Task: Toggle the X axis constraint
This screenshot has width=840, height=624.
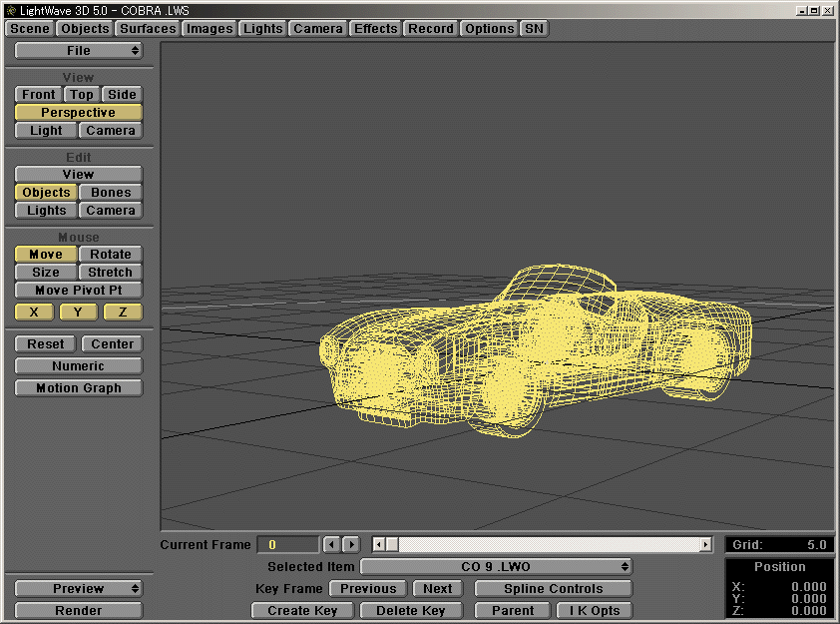Action: pyautogui.click(x=33, y=312)
